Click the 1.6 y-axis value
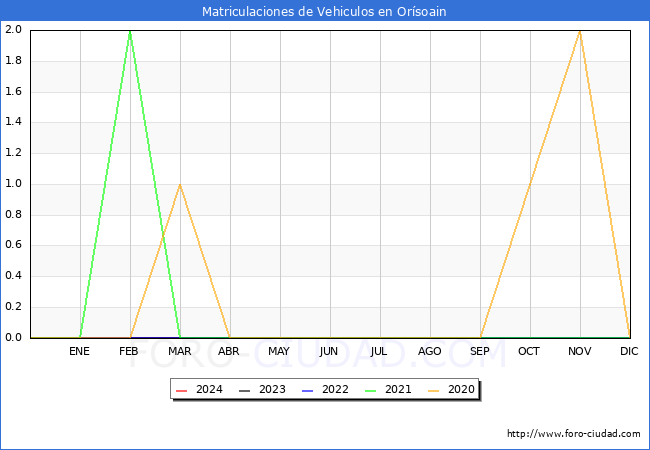Screen dimensions: 650x450 point(13,91)
